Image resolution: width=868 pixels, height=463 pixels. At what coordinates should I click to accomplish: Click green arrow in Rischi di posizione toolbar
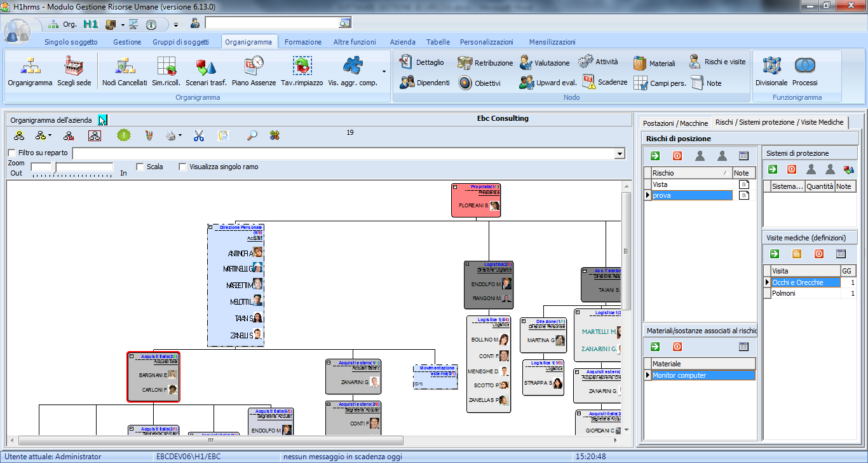pos(655,155)
